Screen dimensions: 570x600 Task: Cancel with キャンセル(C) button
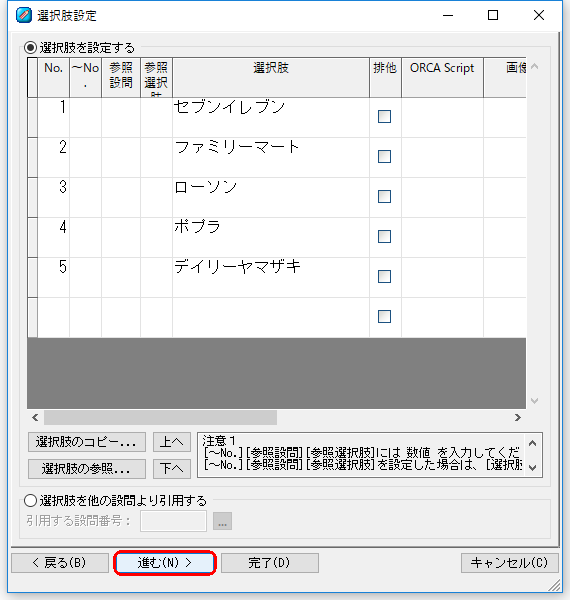click(510, 563)
